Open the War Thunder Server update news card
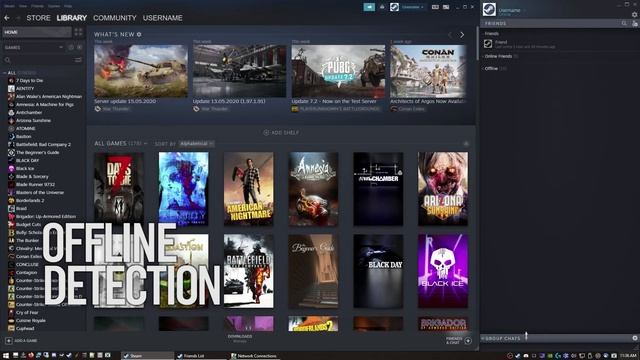The image size is (640, 360). click(x=141, y=71)
